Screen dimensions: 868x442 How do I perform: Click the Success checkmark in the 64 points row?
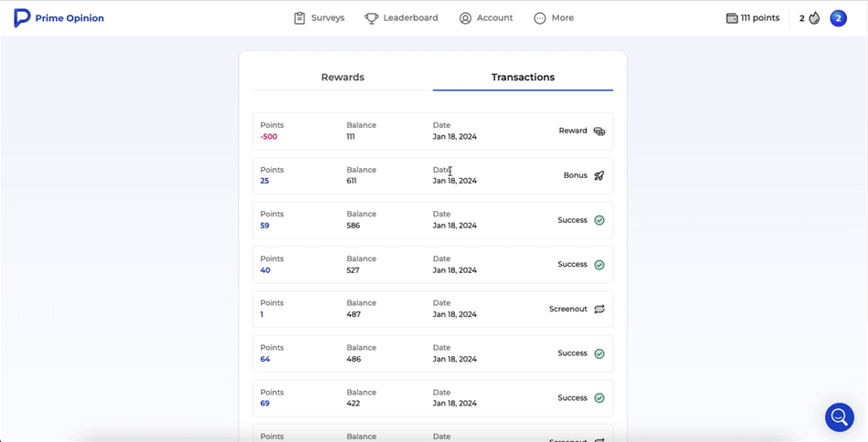[x=599, y=353]
